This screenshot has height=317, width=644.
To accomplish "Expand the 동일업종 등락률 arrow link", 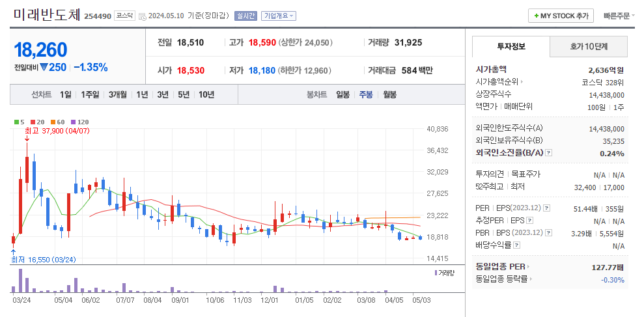I will coord(531,279).
